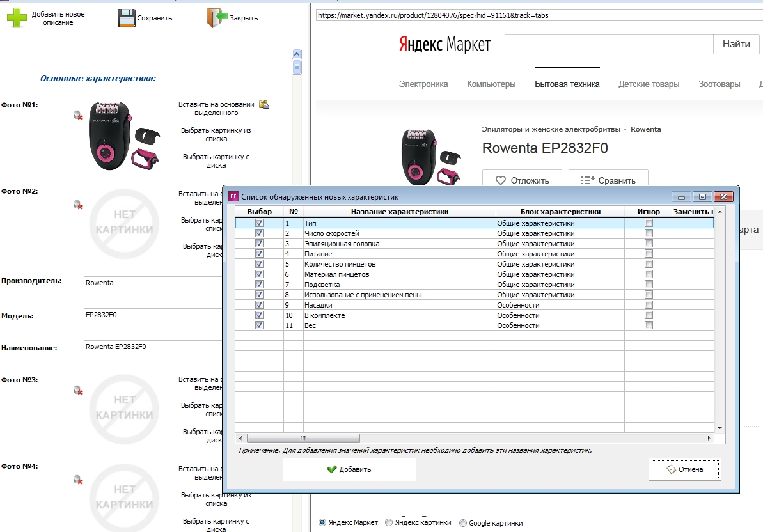This screenshot has height=532, width=763.
Task: Click left panel scroll-up arrow
Action: (297, 54)
